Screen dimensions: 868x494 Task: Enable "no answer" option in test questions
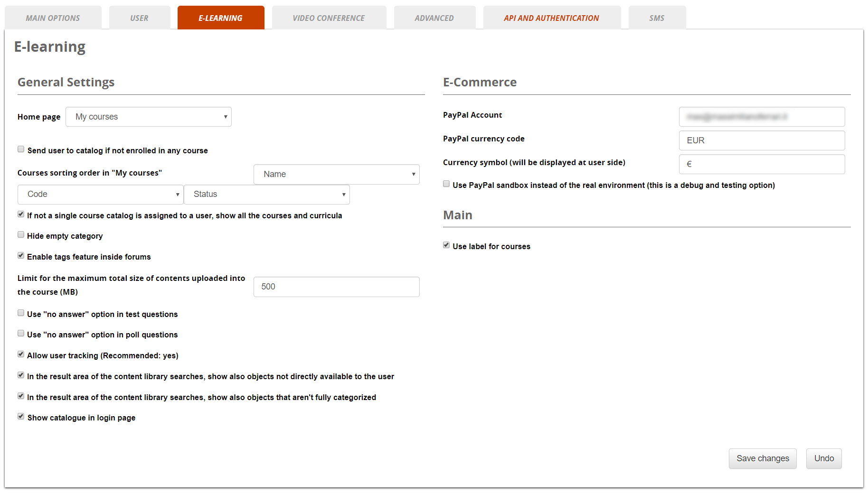pos(21,313)
